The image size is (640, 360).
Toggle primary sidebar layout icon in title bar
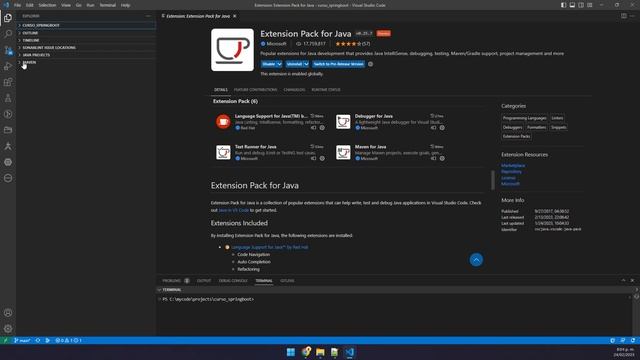tap(563, 5)
